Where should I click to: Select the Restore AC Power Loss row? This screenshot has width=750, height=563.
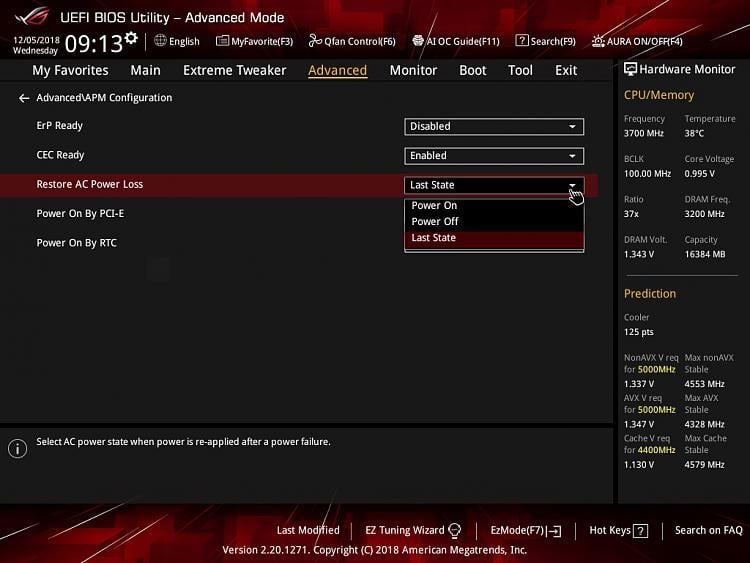(x=299, y=185)
